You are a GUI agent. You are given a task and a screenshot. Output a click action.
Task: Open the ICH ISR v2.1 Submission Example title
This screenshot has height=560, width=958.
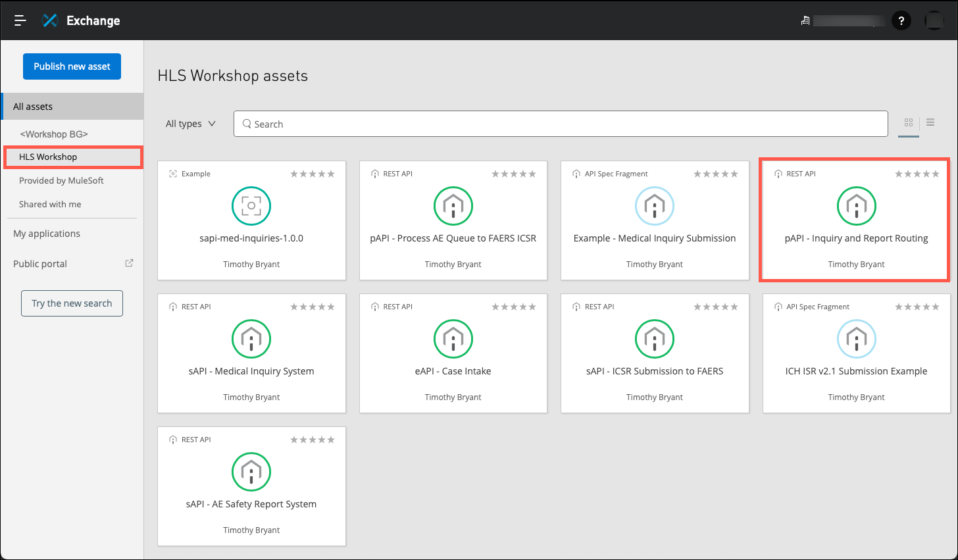[856, 371]
